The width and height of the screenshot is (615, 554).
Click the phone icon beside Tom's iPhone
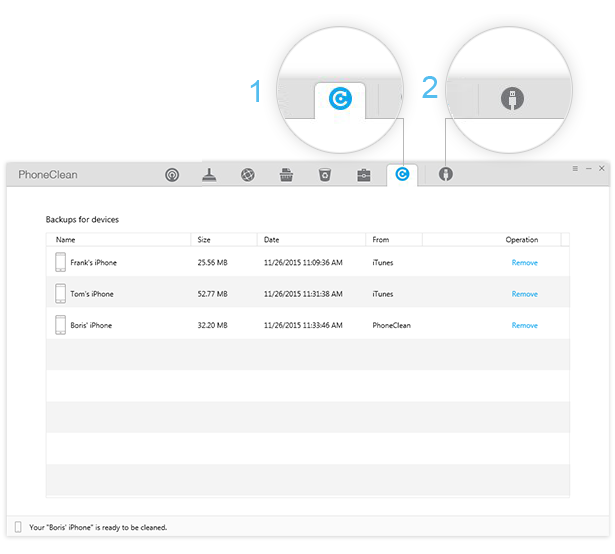coord(60,293)
